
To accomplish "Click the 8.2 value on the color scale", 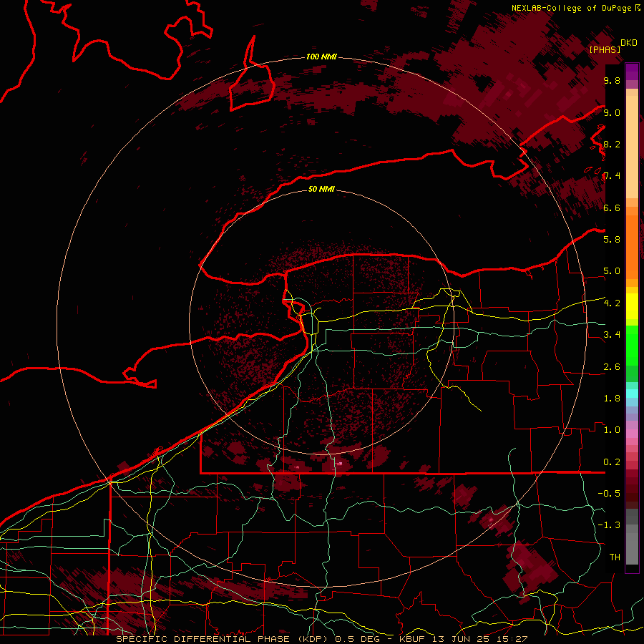I will click(x=612, y=144).
